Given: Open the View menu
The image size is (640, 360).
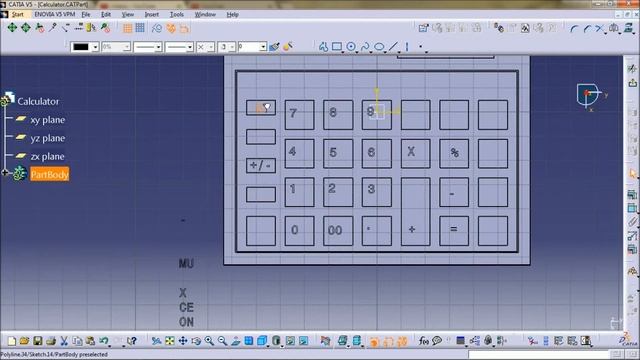Looking at the screenshot, I should pyautogui.click(x=128, y=14).
